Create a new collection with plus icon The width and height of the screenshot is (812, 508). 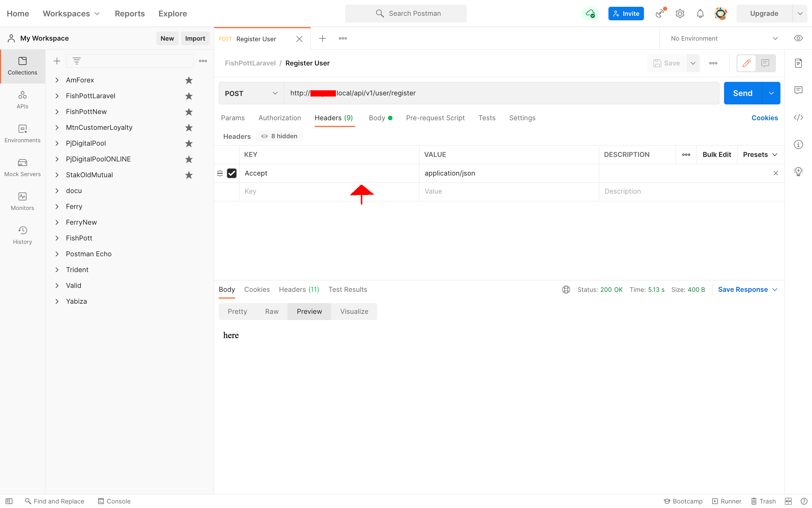pos(57,61)
